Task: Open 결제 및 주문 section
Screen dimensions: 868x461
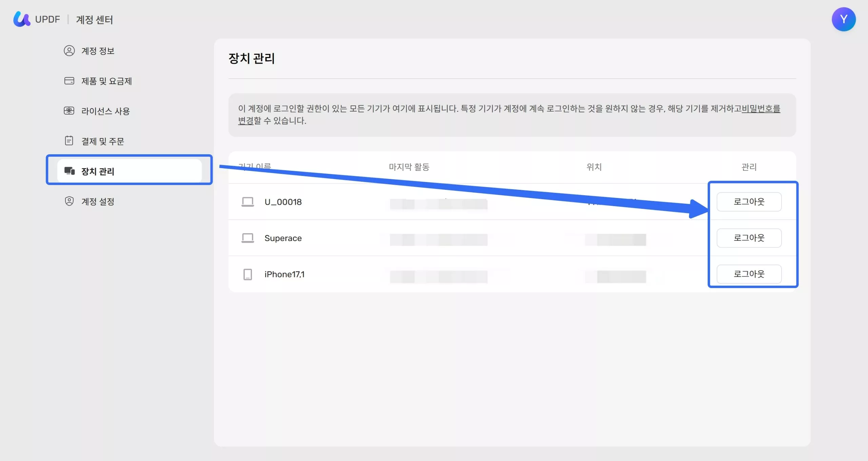Action: click(129, 141)
